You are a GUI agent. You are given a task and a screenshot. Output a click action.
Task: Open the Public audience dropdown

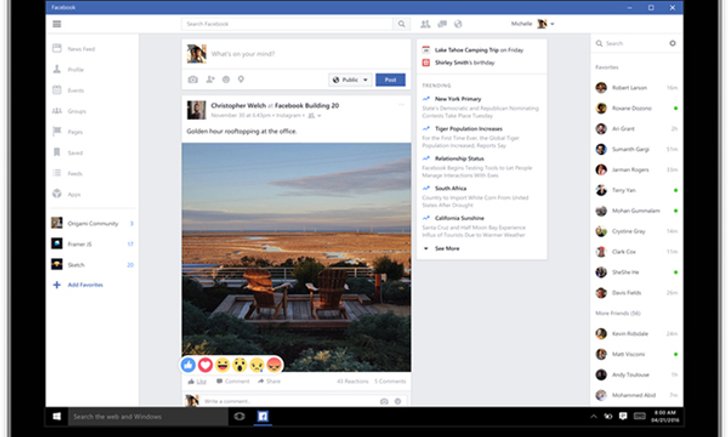[x=351, y=80]
